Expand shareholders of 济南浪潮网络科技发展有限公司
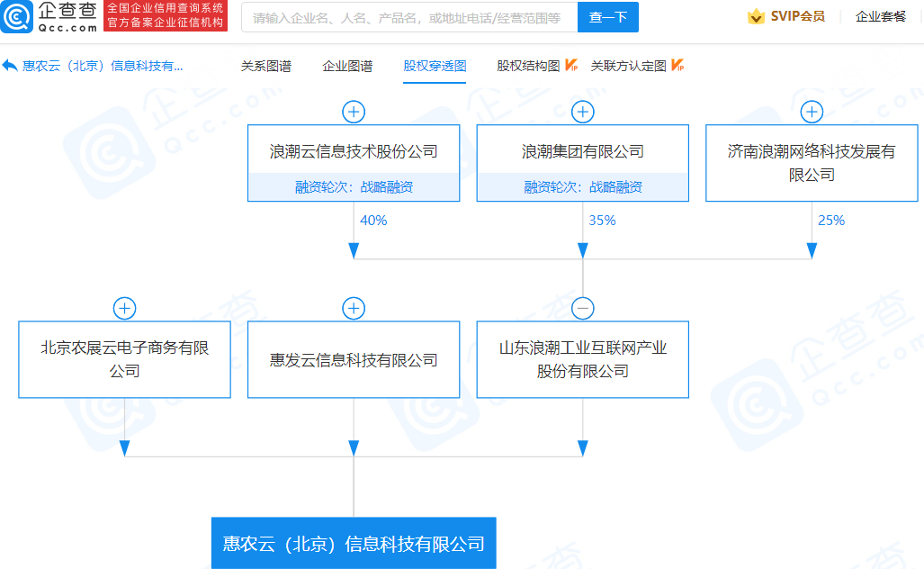The width and height of the screenshot is (924, 569). [812, 112]
